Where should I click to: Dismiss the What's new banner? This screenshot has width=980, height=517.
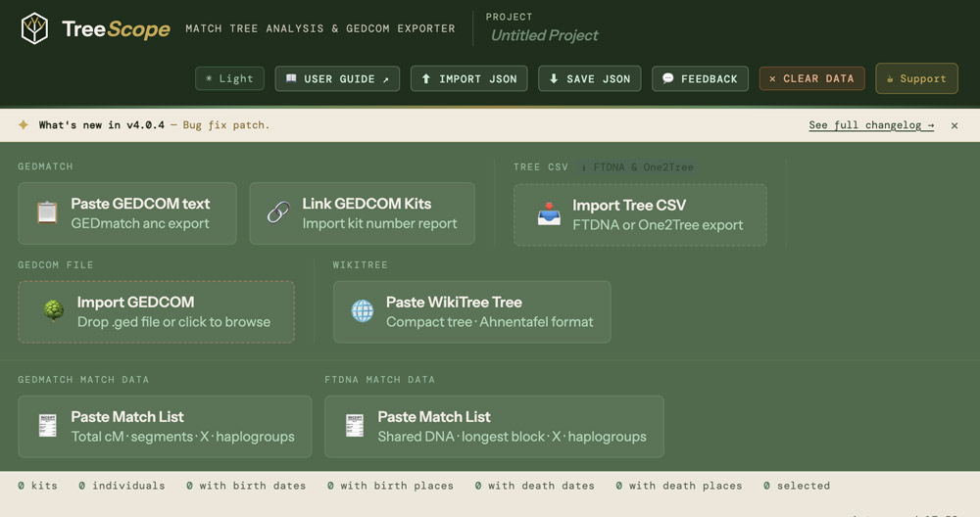[x=955, y=125]
